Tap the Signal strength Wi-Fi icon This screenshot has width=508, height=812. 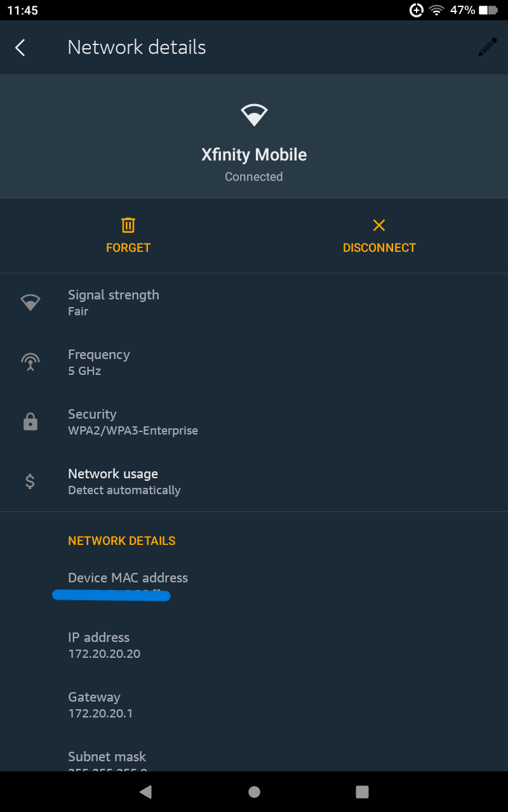click(30, 303)
